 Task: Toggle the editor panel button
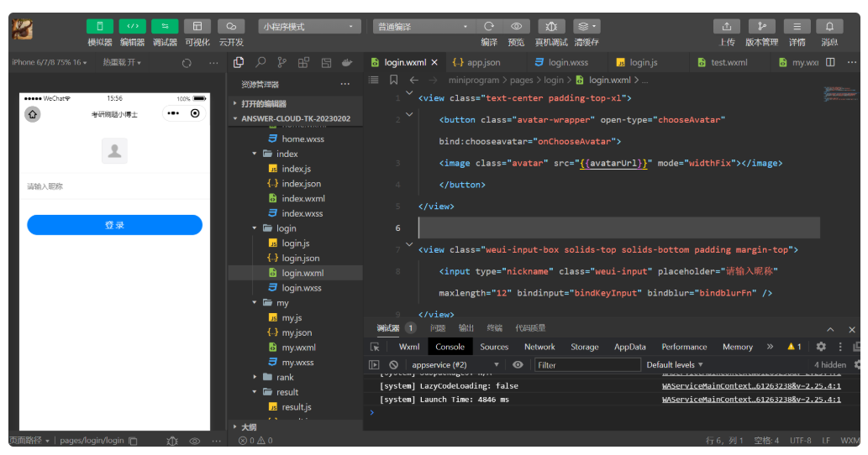click(132, 26)
